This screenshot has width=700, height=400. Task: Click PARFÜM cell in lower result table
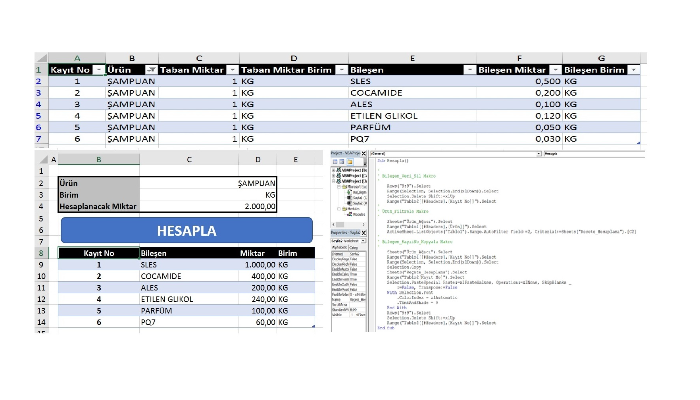[189, 311]
